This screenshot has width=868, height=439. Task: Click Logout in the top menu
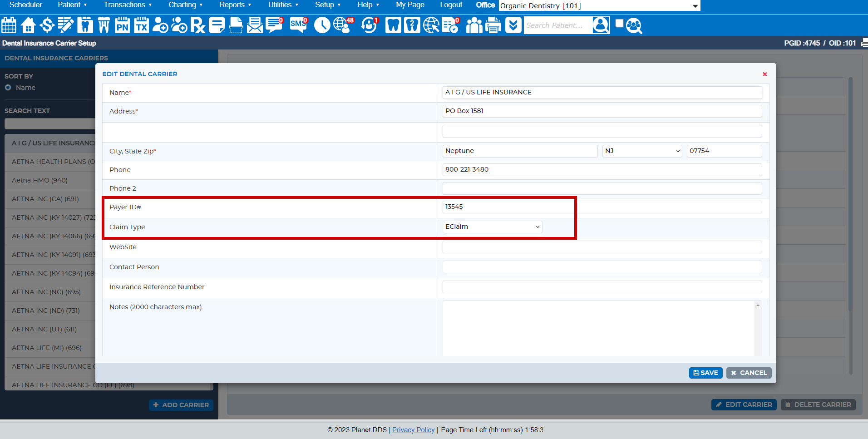click(x=451, y=5)
